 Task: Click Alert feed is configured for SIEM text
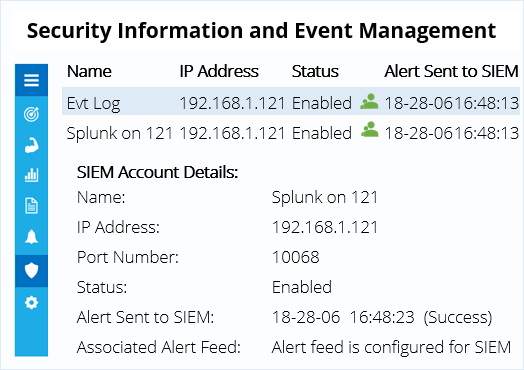coord(391,347)
